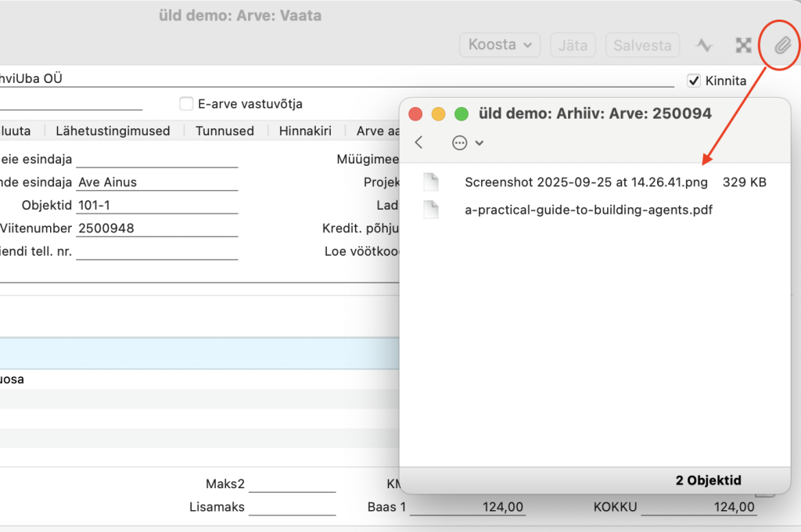801x532 pixels.
Task: Expand the chevron next to ellipsis button
Action: tap(480, 142)
